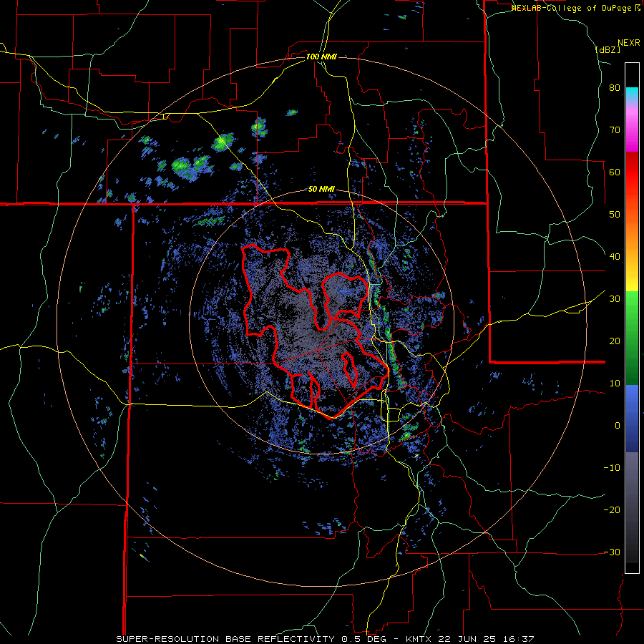
Task: Click the 16:37 timestamp in the caption
Action: point(520,639)
